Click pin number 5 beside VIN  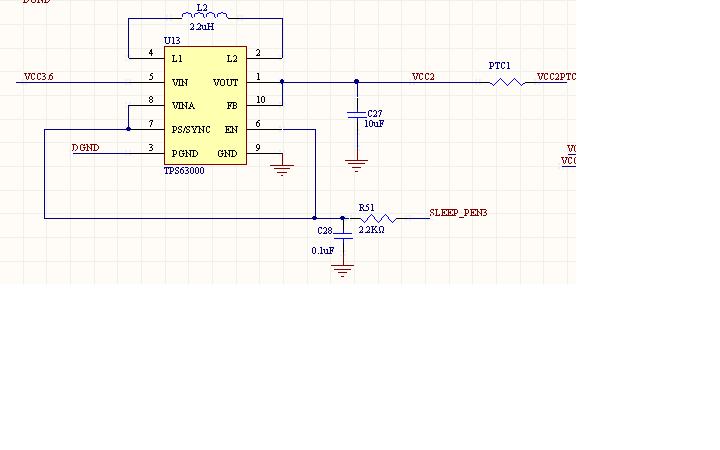click(x=151, y=76)
